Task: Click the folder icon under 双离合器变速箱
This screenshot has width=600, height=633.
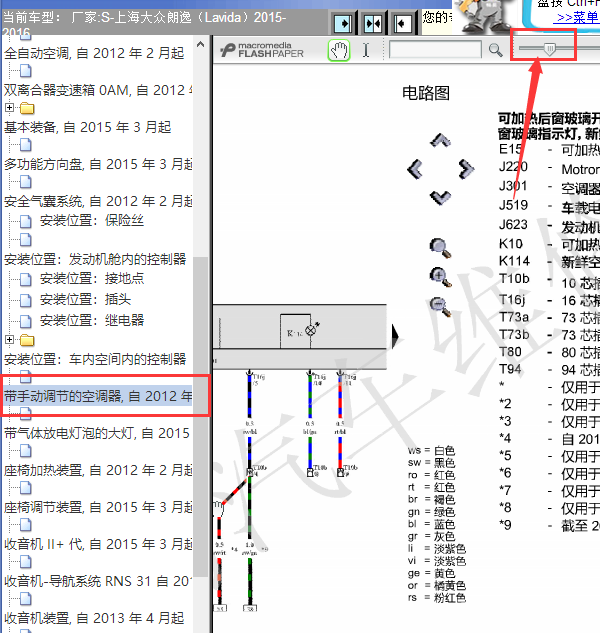Action: pyautogui.click(x=27, y=108)
